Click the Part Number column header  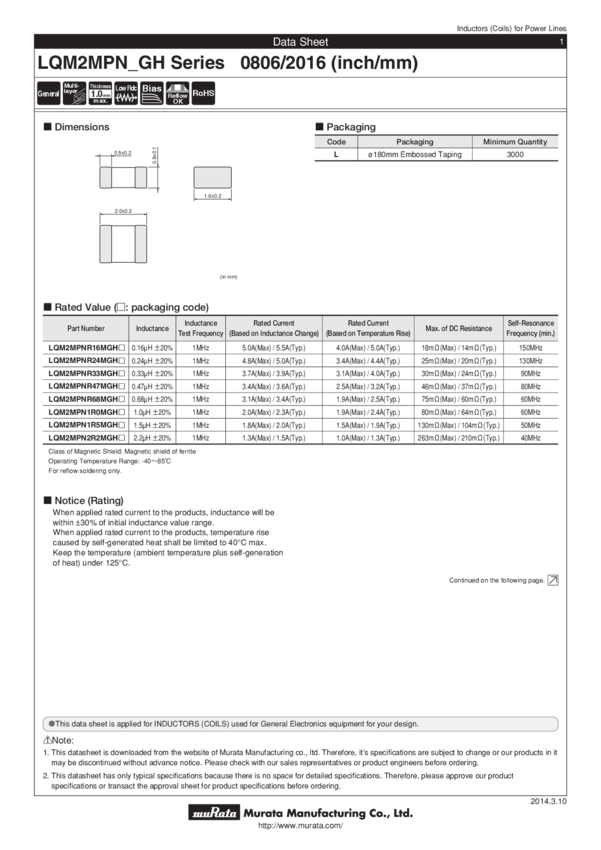coord(86,329)
